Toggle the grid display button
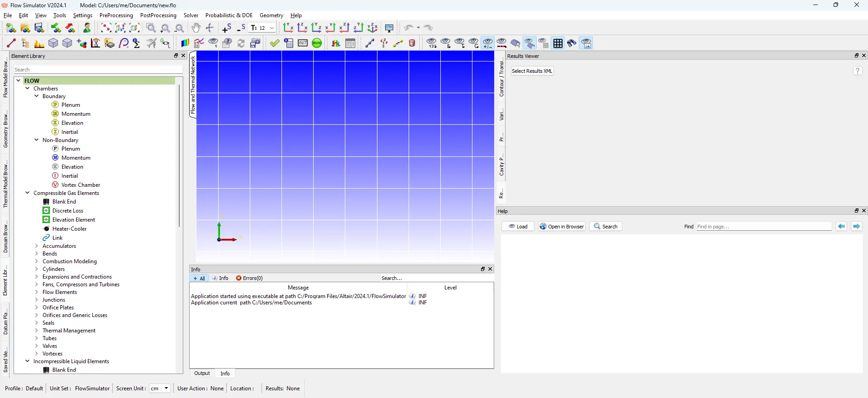 pyautogui.click(x=558, y=43)
